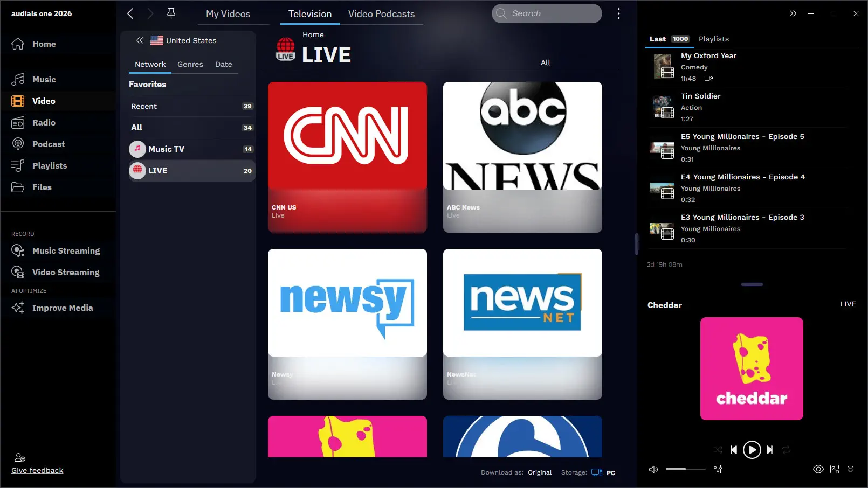Open the three-dot options menu
Screen dimensions: 868x488
coord(618,13)
